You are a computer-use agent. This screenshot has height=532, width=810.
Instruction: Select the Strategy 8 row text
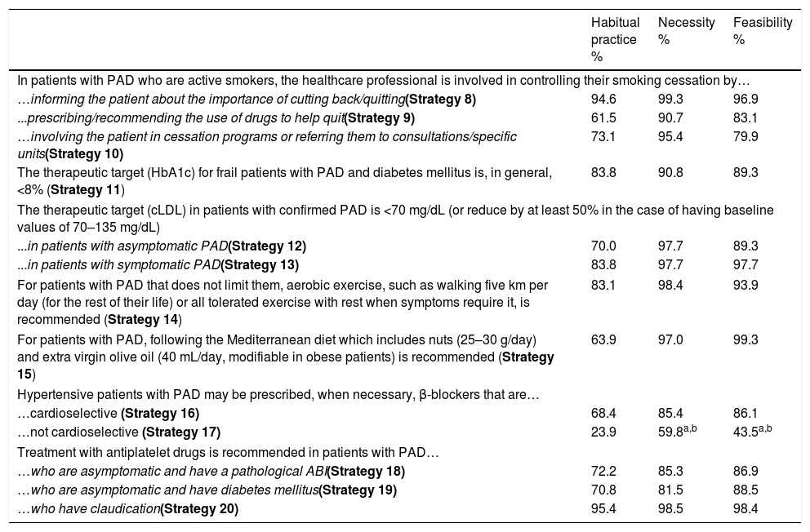[247, 99]
